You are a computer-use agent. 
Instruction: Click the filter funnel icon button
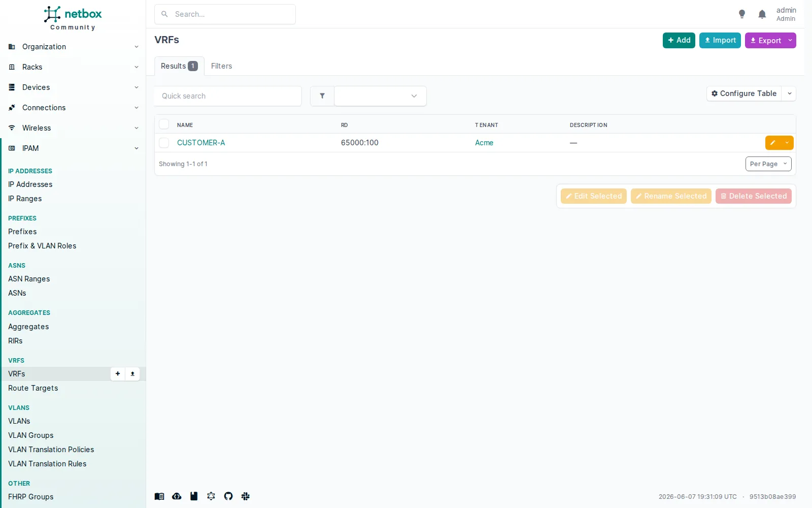322,96
